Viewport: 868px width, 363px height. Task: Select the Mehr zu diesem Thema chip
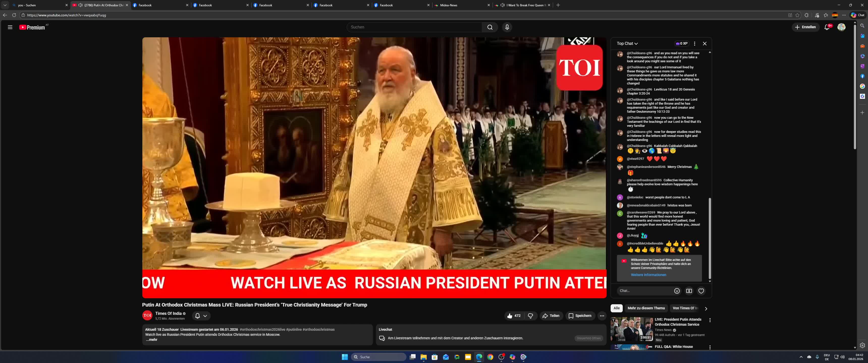point(646,308)
